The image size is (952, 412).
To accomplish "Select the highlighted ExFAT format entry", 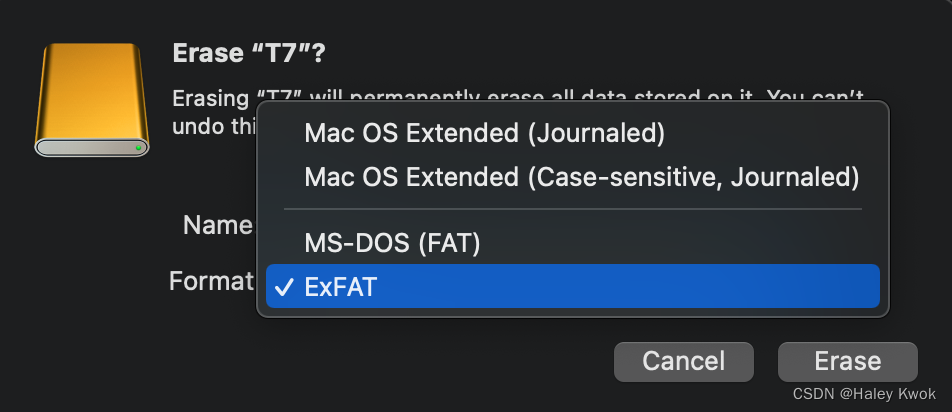I will [x=573, y=286].
